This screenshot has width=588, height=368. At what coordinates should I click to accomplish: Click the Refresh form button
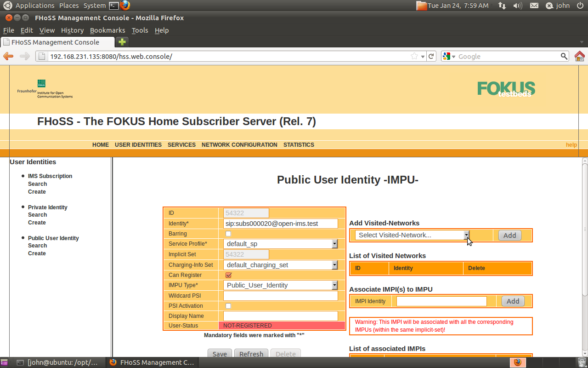(x=251, y=354)
